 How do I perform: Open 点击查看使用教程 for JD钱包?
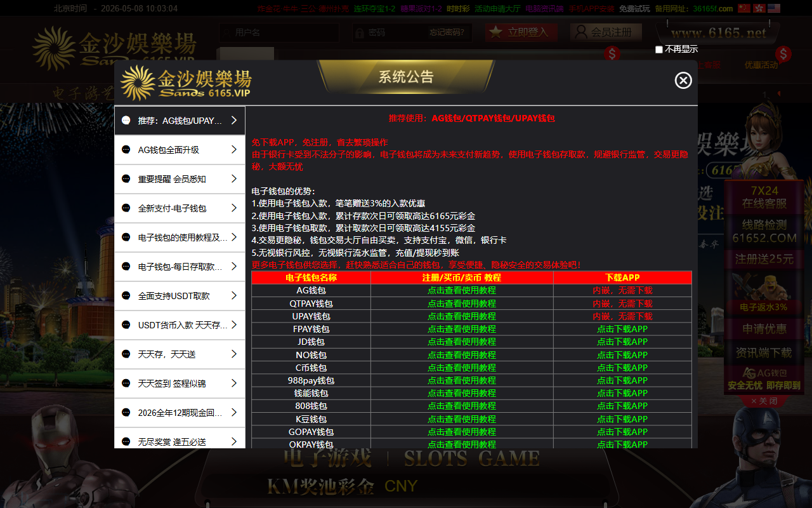click(x=462, y=342)
